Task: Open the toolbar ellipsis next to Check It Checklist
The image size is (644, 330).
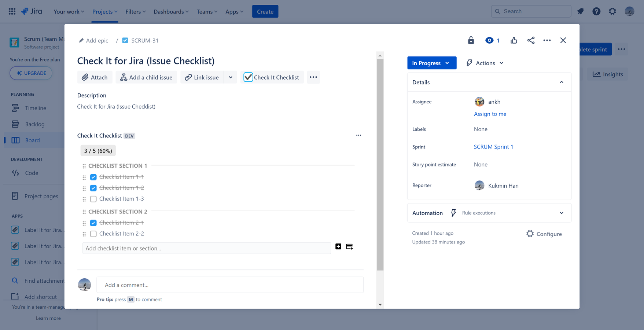Action: (313, 77)
